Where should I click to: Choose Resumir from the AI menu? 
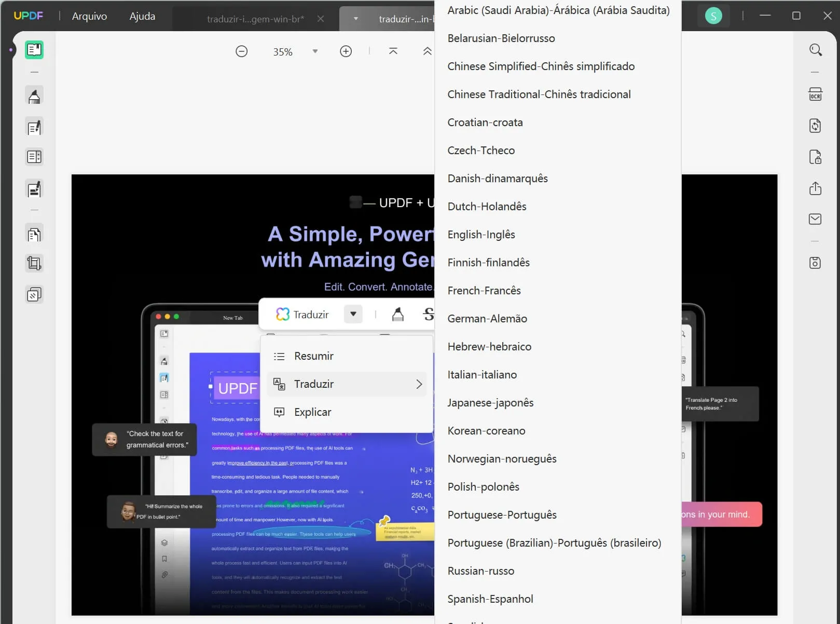click(x=347, y=356)
